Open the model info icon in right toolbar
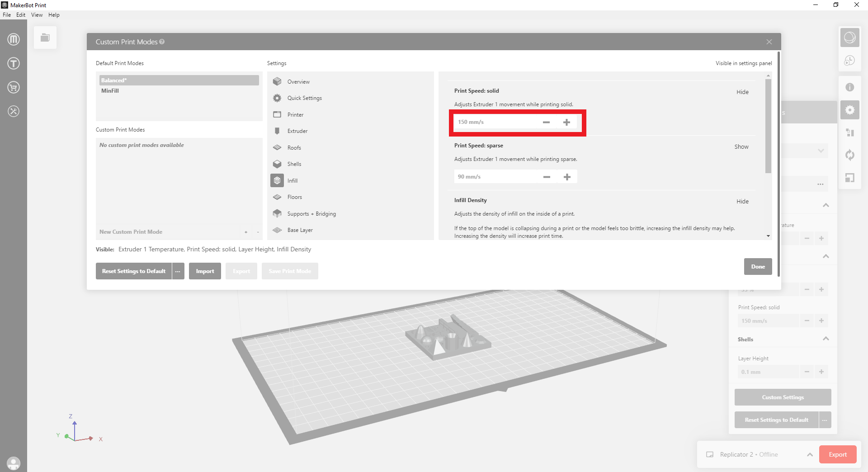 [x=850, y=87]
